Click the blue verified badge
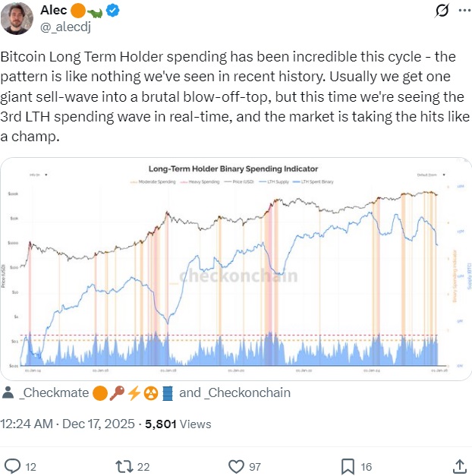The image size is (472, 476). 112,11
